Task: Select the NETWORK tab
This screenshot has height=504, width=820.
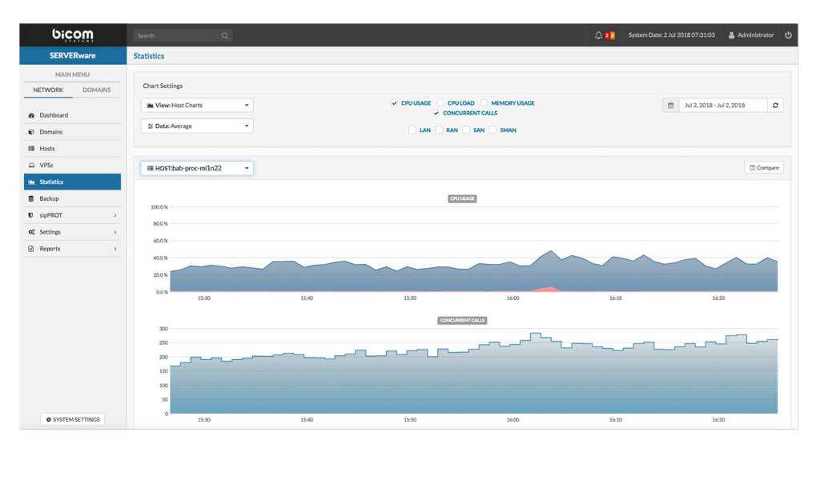Action: [x=48, y=90]
